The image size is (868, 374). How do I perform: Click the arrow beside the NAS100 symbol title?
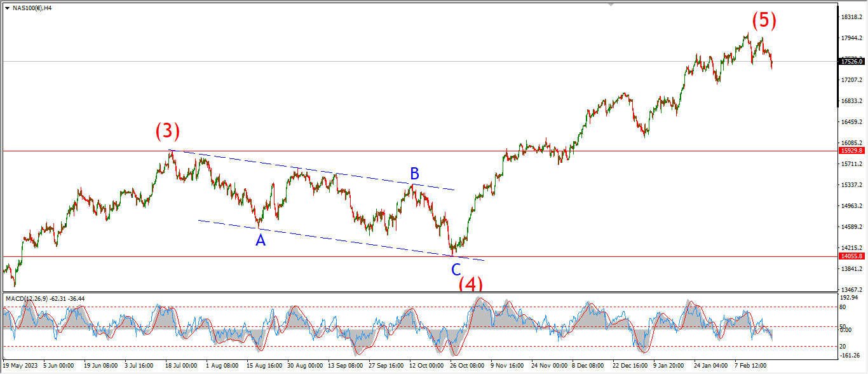pos(7,8)
